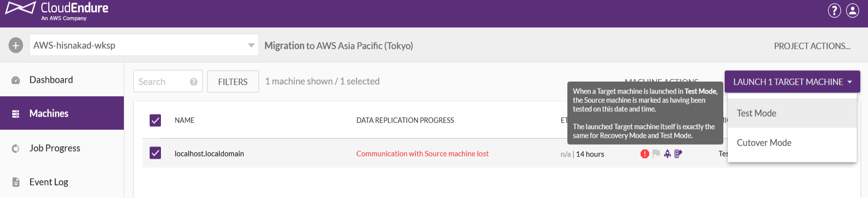Open the Filters button
868x198 pixels.
pyautogui.click(x=233, y=82)
